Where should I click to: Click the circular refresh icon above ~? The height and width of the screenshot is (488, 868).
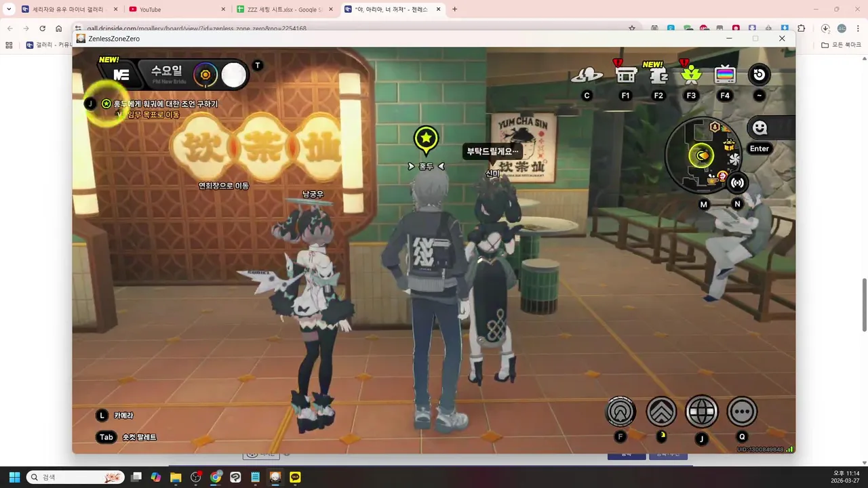tap(759, 75)
